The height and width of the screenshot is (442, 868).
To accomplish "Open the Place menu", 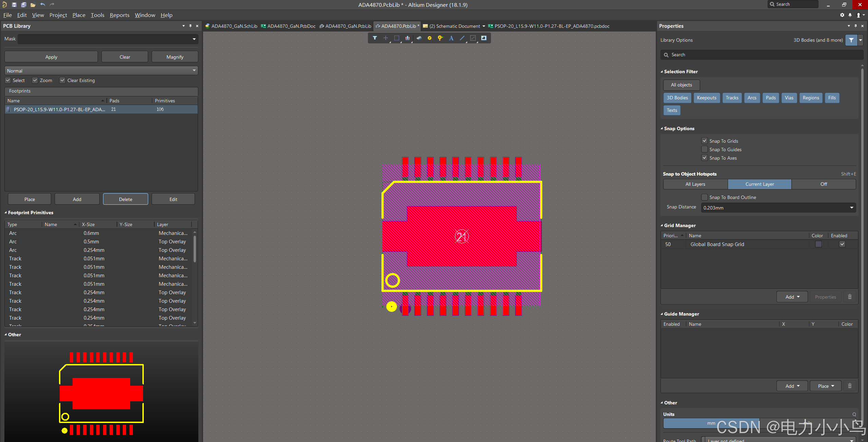I will point(79,15).
